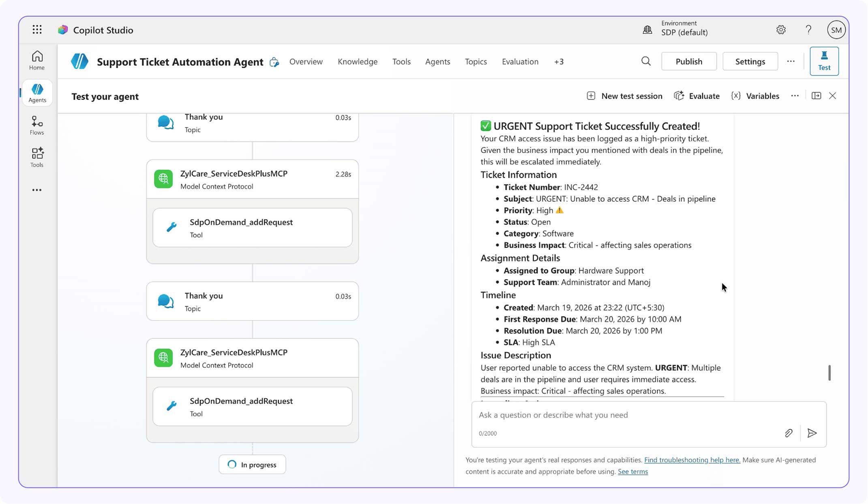Open more options in the test pane
This screenshot has height=504, width=868.
pos(794,96)
